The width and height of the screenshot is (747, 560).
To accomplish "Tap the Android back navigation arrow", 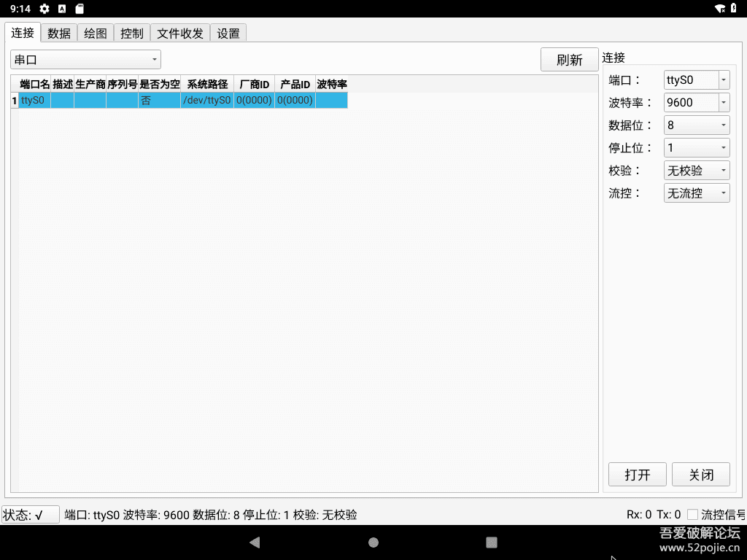I will coord(255,542).
